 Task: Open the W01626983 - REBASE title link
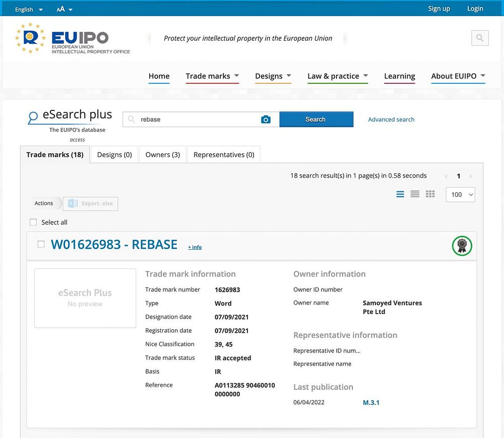coord(114,245)
